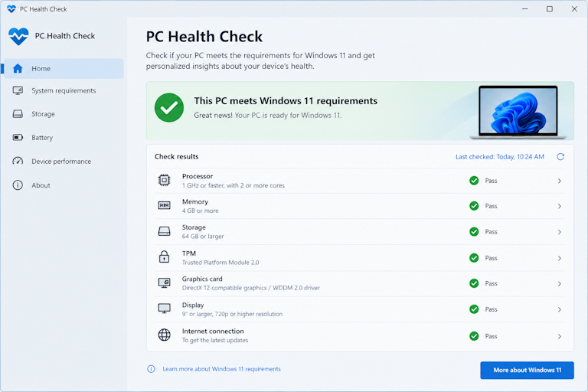The height and width of the screenshot is (392, 588).
Task: Expand the Storage row chevron
Action: pos(559,232)
